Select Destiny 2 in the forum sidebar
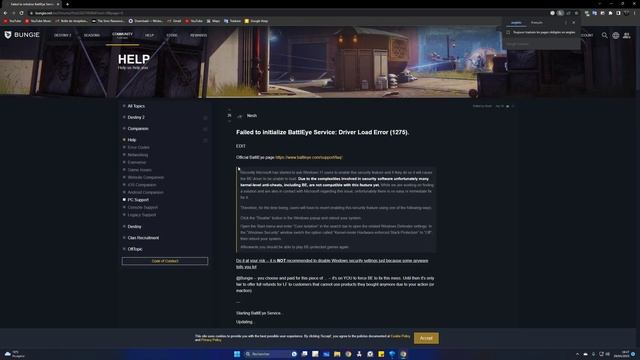This screenshot has width=640, height=360. point(136,118)
